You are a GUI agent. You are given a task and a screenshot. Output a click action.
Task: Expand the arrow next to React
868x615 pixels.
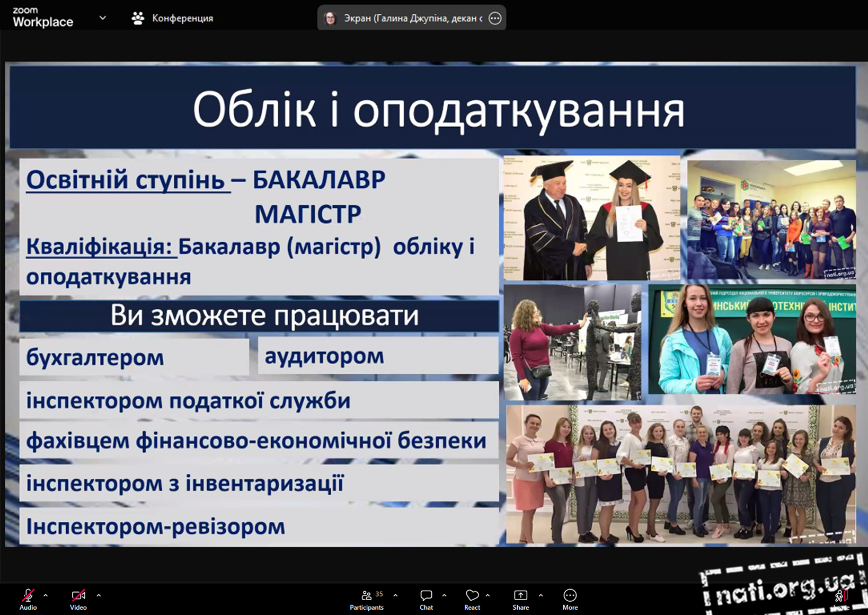(488, 595)
